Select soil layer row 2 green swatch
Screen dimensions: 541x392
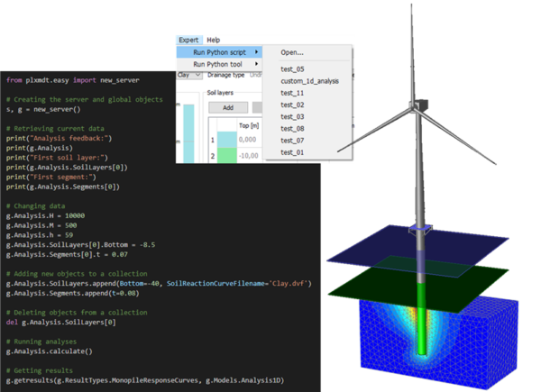tap(226, 155)
